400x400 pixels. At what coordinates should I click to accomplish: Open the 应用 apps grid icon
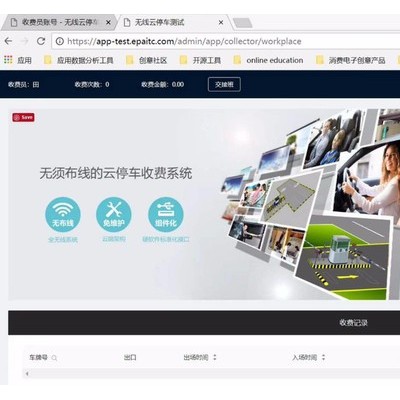click(x=8, y=60)
